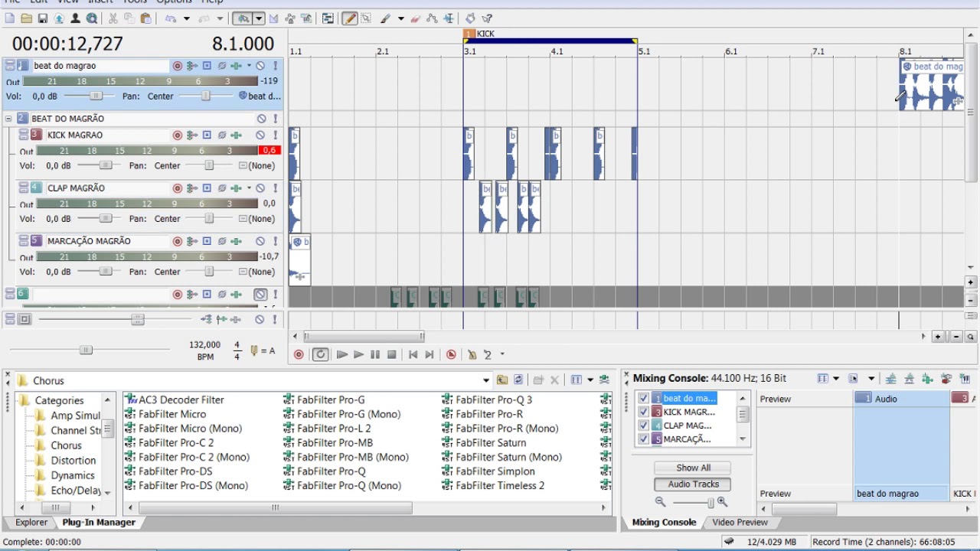The width and height of the screenshot is (980, 551).
Task: Zoom out in the Mixing Console
Action: click(660, 502)
